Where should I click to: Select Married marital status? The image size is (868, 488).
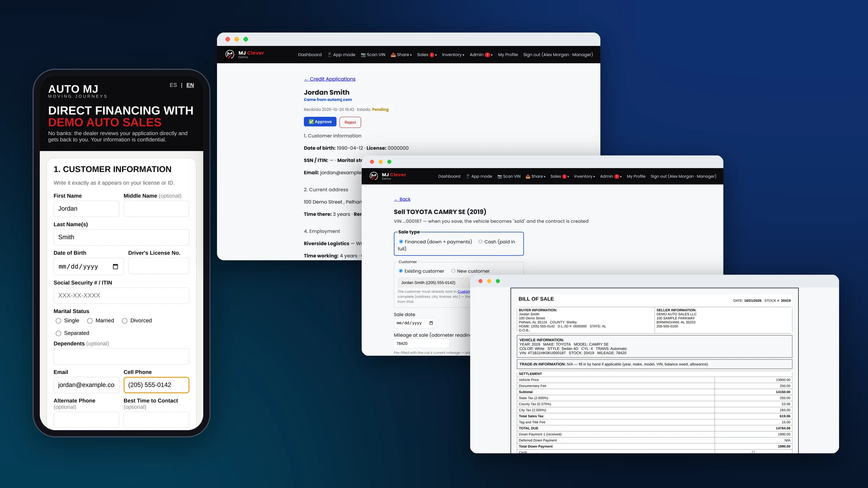click(x=90, y=321)
